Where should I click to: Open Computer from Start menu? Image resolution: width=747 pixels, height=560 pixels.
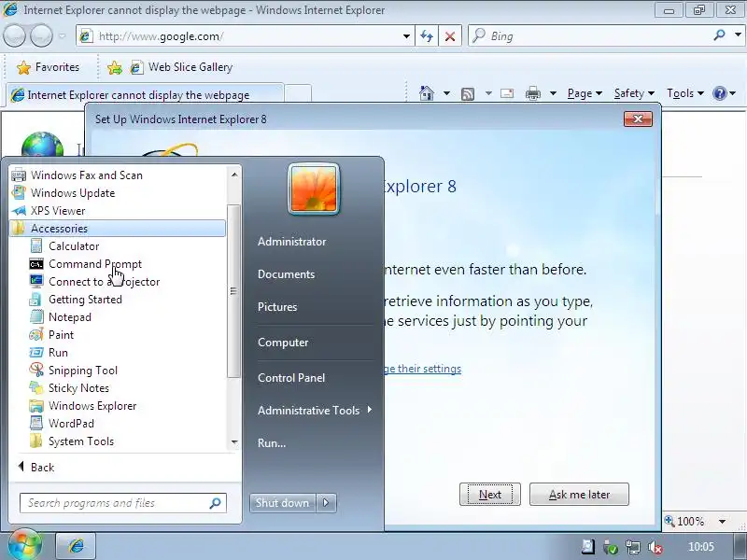[283, 343]
